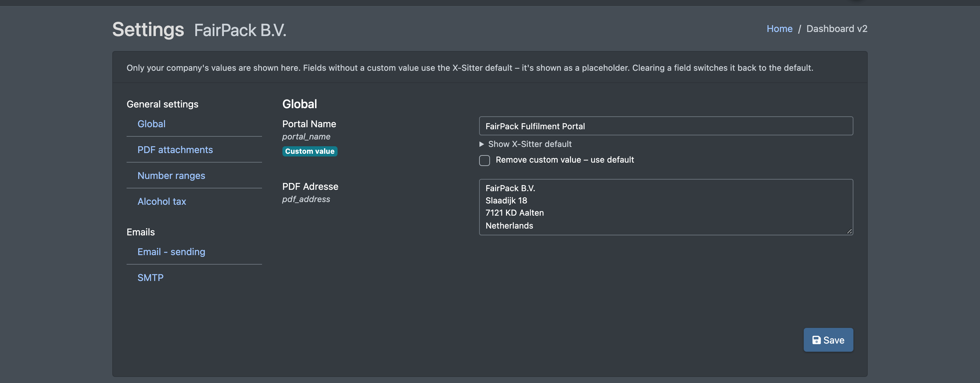The image size is (980, 383).
Task: Go to Number ranges settings
Action: tap(171, 175)
